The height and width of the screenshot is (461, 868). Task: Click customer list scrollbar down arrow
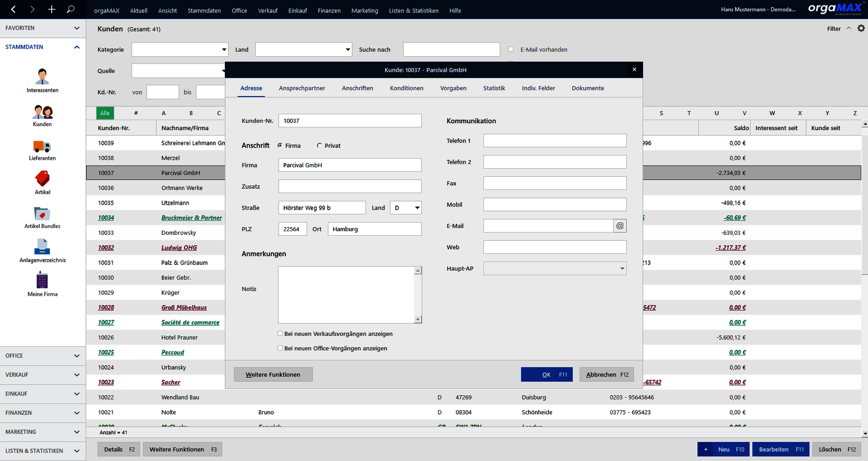point(864,433)
